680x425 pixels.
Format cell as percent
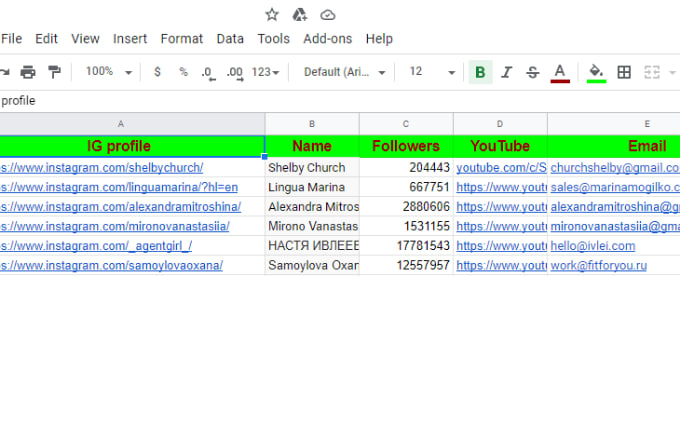[x=183, y=72]
